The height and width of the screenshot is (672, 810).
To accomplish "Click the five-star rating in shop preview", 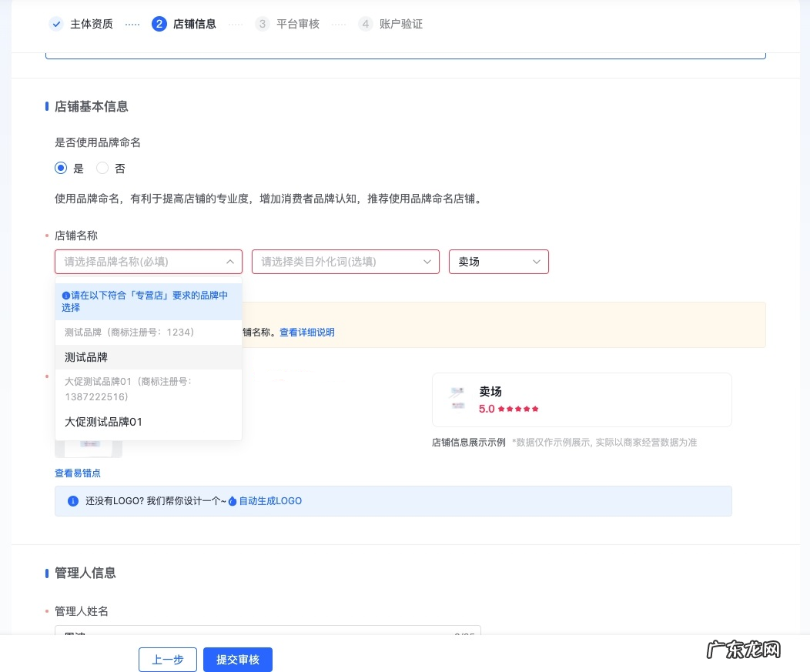I will [518, 409].
